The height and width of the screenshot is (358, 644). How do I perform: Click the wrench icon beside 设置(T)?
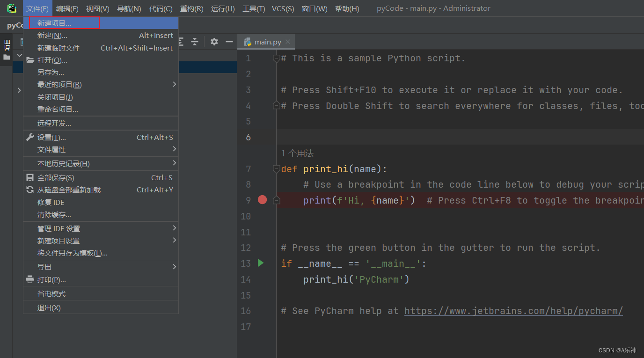pyautogui.click(x=30, y=137)
